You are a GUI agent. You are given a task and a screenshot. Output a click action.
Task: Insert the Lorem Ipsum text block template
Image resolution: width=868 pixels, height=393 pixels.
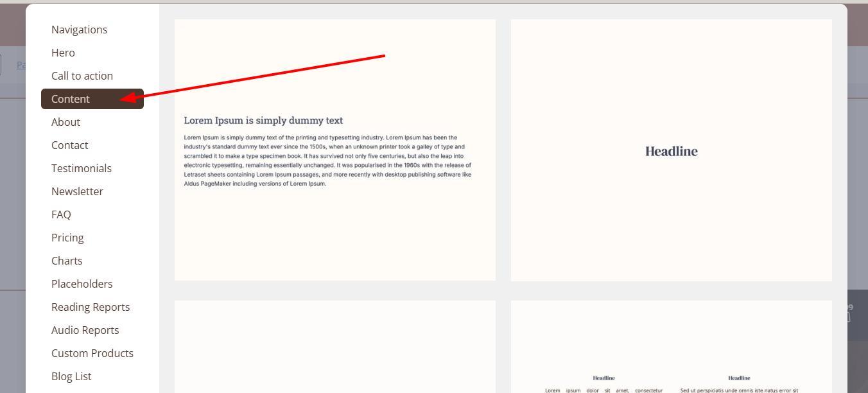[334, 150]
